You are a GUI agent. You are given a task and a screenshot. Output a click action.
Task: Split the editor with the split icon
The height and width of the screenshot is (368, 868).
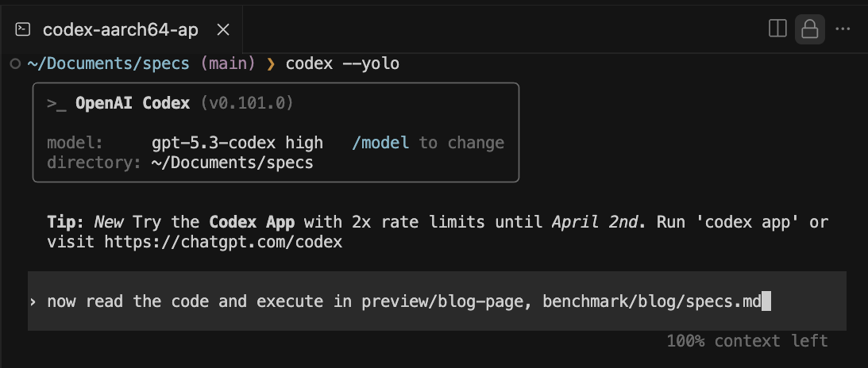click(777, 29)
